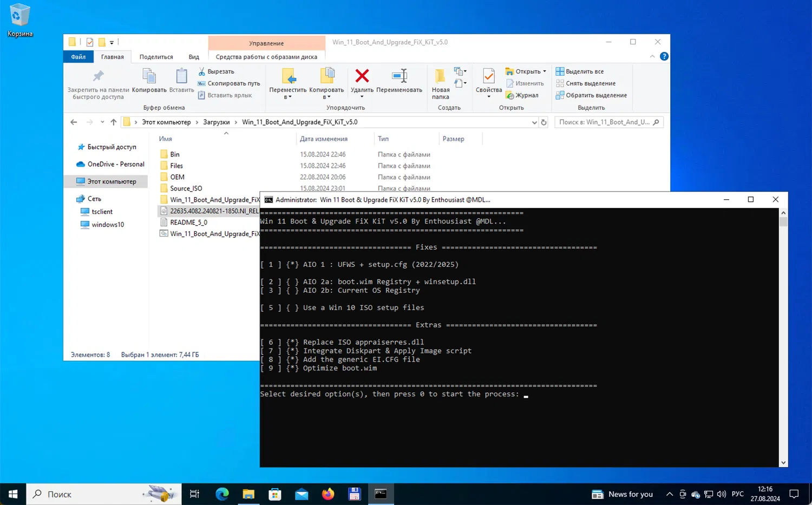Go up one folder level

pyautogui.click(x=113, y=122)
